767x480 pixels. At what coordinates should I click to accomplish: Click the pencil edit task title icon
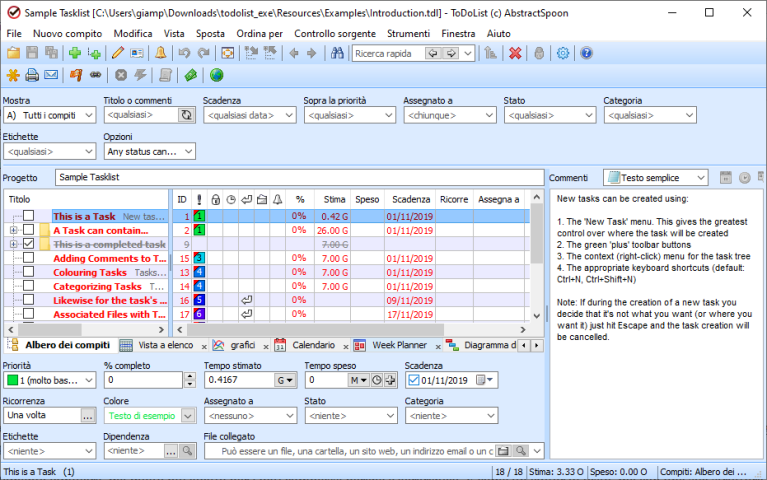117,53
